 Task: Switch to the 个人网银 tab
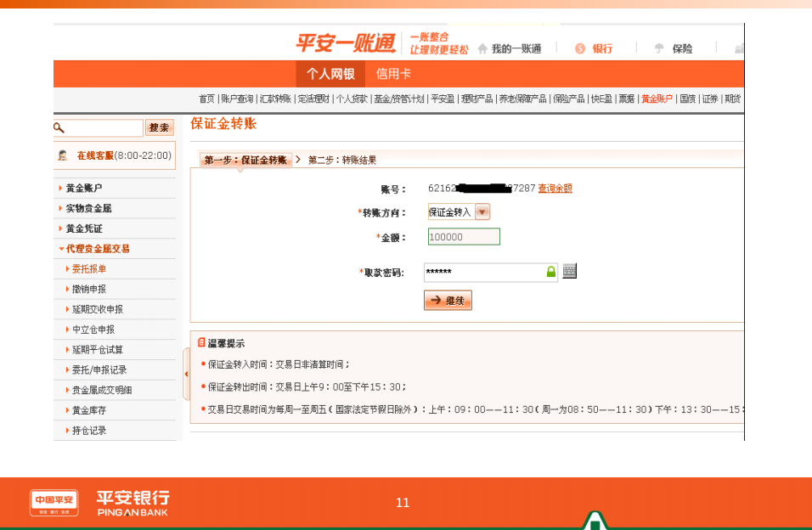click(330, 74)
